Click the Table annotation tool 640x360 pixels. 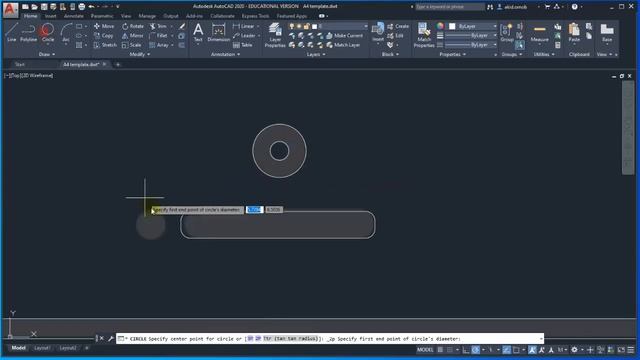point(242,45)
